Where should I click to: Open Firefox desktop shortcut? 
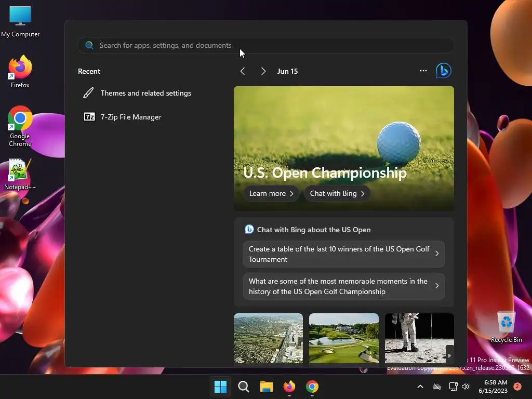(x=20, y=72)
